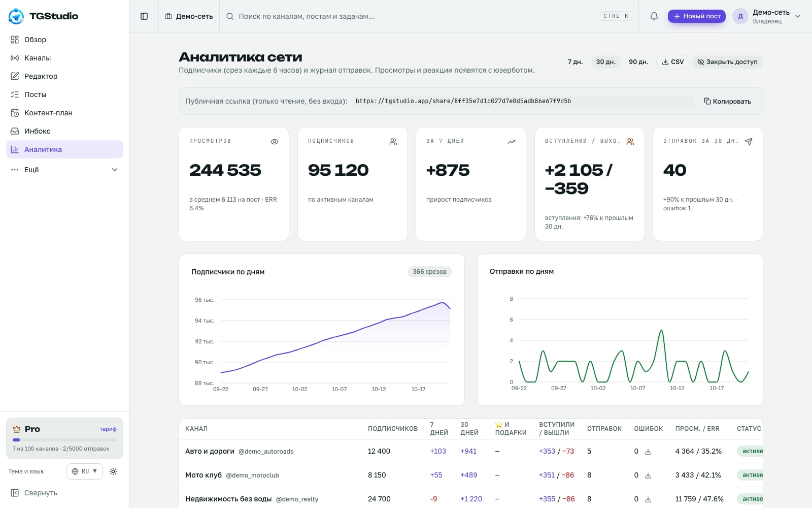Copy the public share link

727,101
